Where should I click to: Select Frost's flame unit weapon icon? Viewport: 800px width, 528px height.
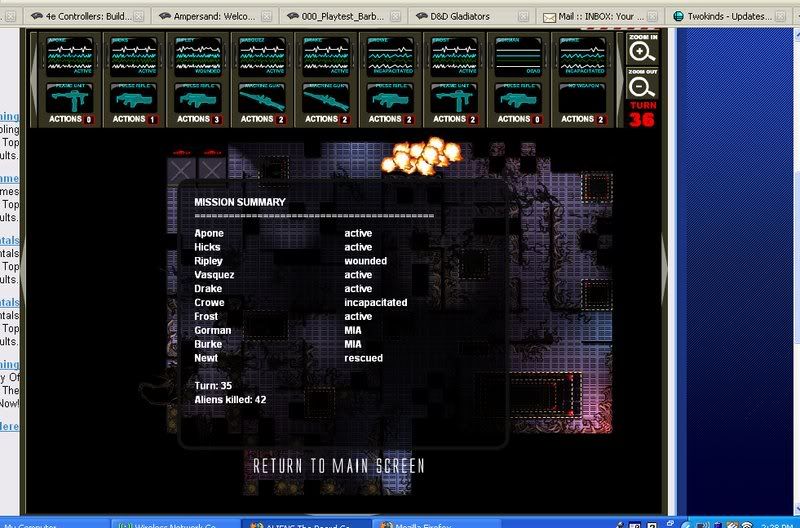(454, 98)
